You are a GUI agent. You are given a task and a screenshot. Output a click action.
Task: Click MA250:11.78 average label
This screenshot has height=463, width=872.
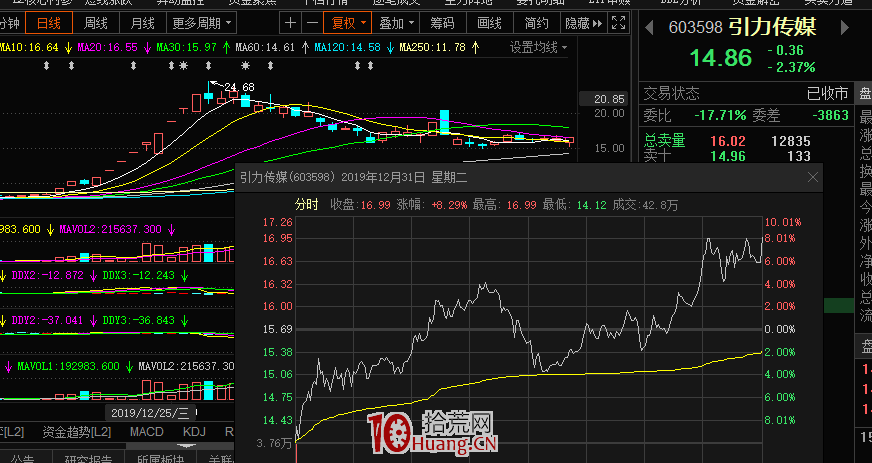pyautogui.click(x=432, y=48)
